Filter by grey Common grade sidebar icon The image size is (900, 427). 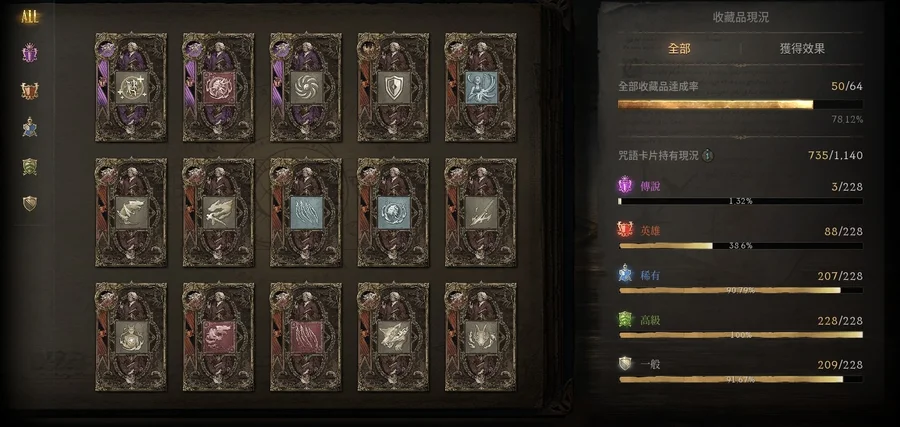point(30,203)
